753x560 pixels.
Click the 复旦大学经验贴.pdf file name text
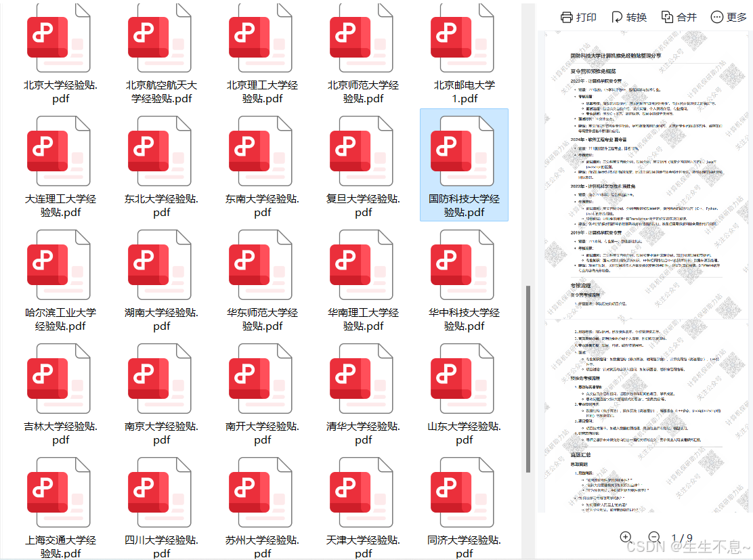363,206
